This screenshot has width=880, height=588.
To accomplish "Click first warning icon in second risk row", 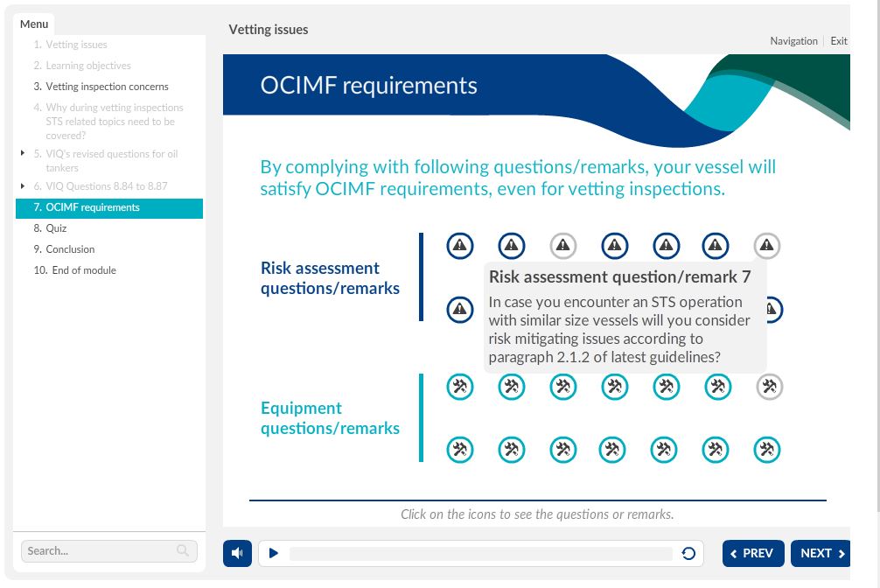I will 459,310.
